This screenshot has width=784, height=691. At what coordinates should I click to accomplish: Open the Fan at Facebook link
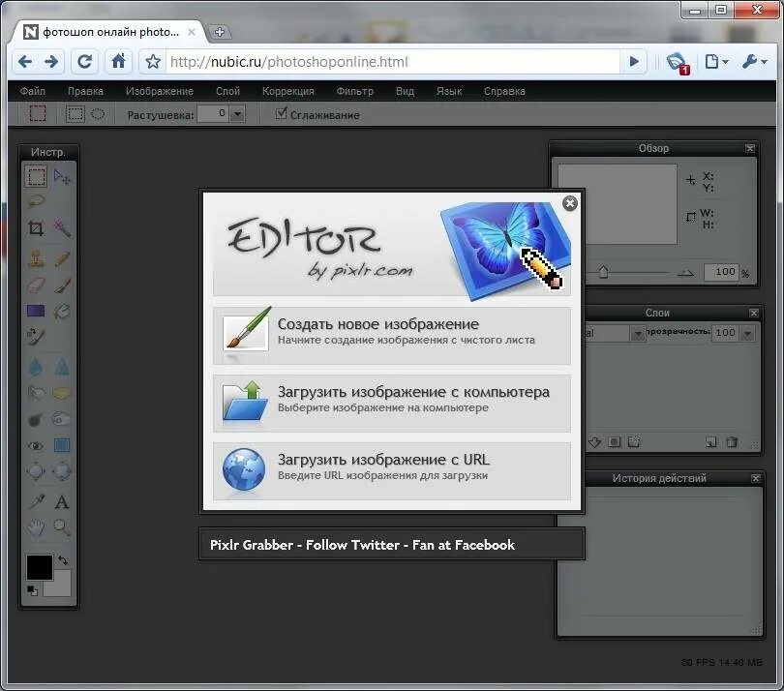pos(463,545)
